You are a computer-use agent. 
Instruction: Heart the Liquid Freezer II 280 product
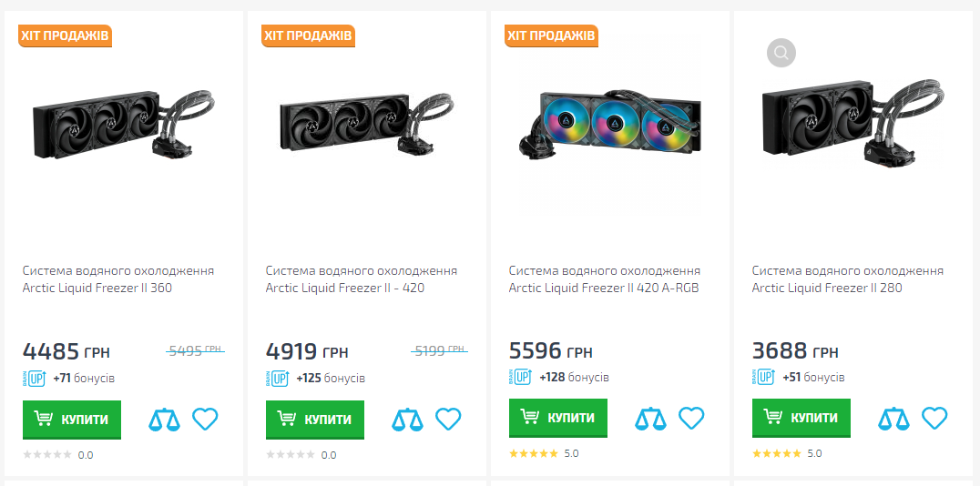(x=935, y=419)
